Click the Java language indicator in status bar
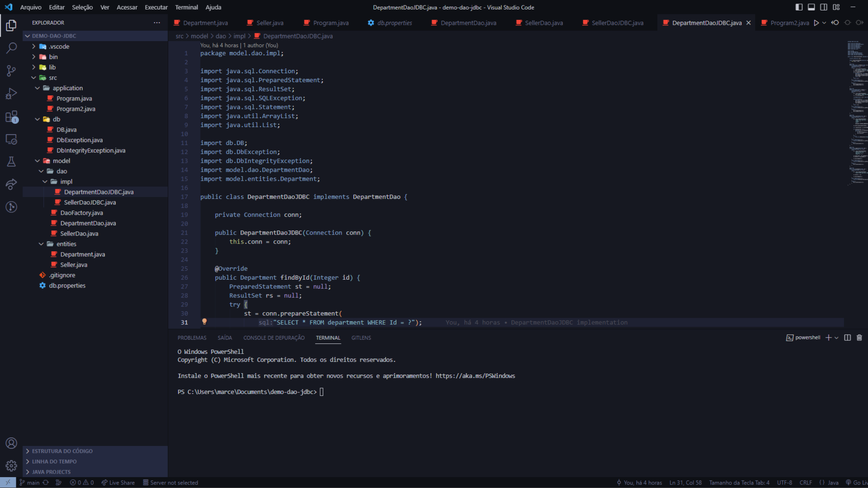 click(x=832, y=483)
